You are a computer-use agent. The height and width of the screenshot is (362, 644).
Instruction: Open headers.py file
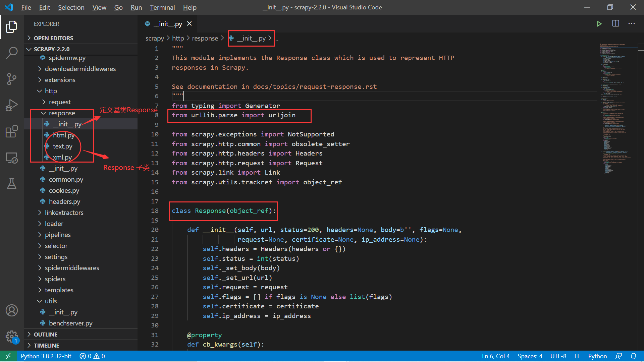click(x=80, y=201)
